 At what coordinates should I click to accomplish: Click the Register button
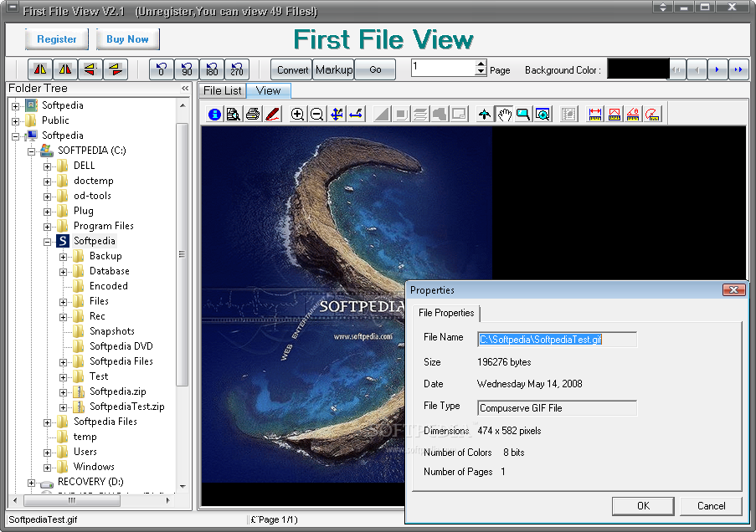coord(56,39)
